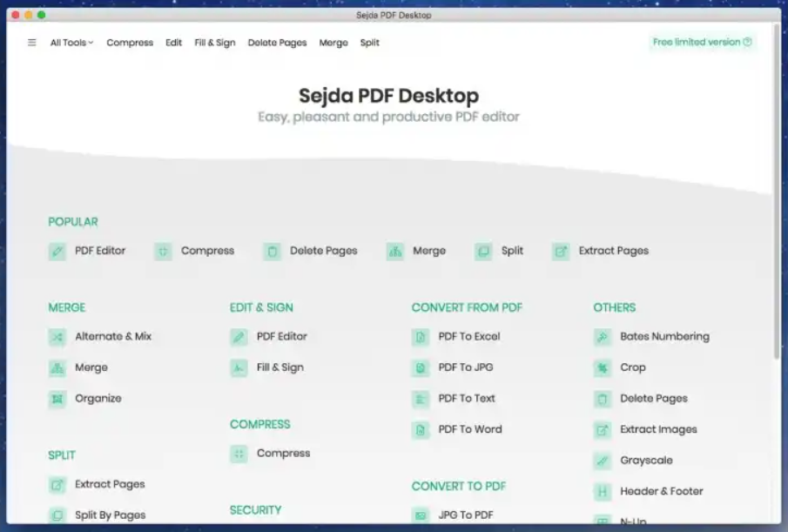Click the Organize icon under Merge
The image size is (788, 532).
pyautogui.click(x=57, y=399)
